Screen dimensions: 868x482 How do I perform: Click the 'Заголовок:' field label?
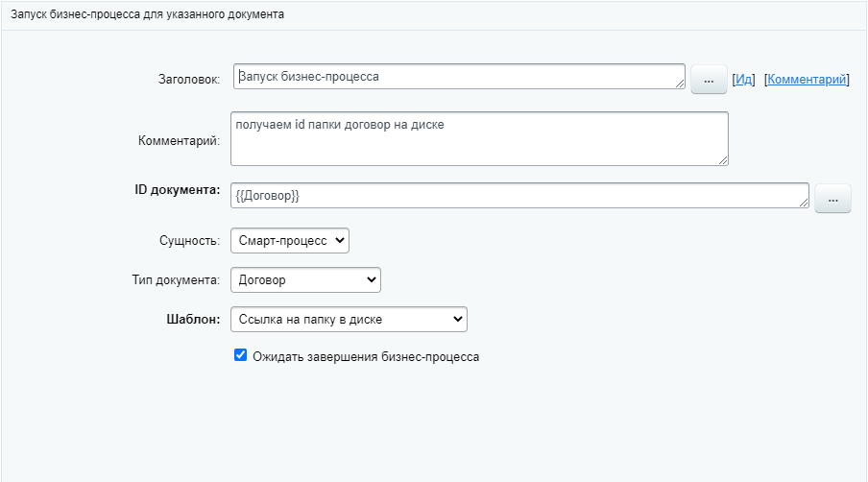189,79
